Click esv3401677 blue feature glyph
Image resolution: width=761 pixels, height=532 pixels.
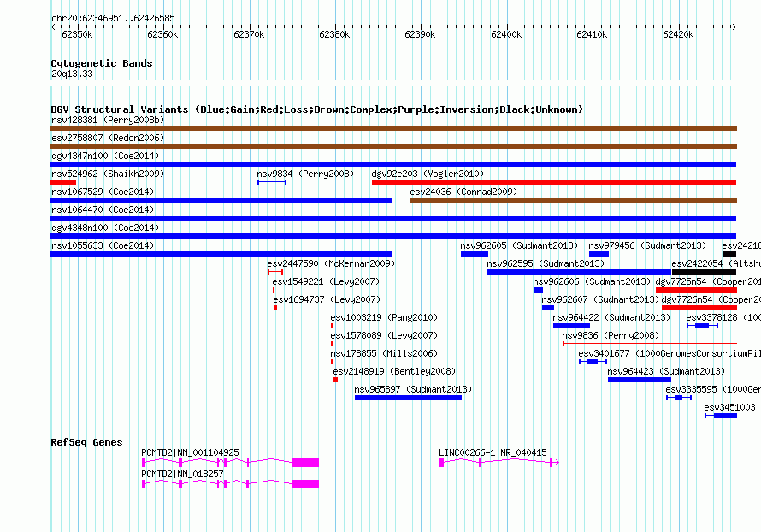tap(593, 362)
